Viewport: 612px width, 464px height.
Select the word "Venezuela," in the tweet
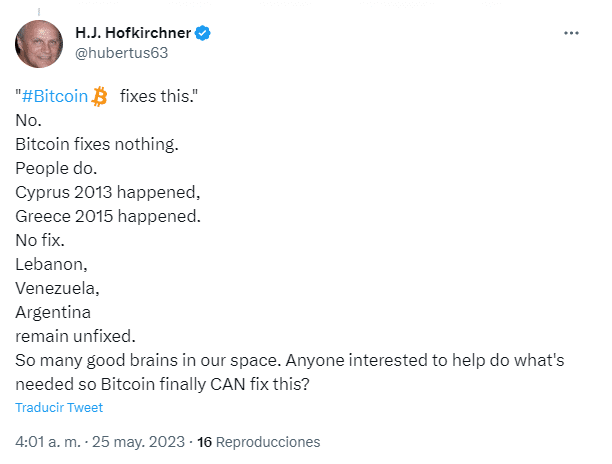click(57, 288)
